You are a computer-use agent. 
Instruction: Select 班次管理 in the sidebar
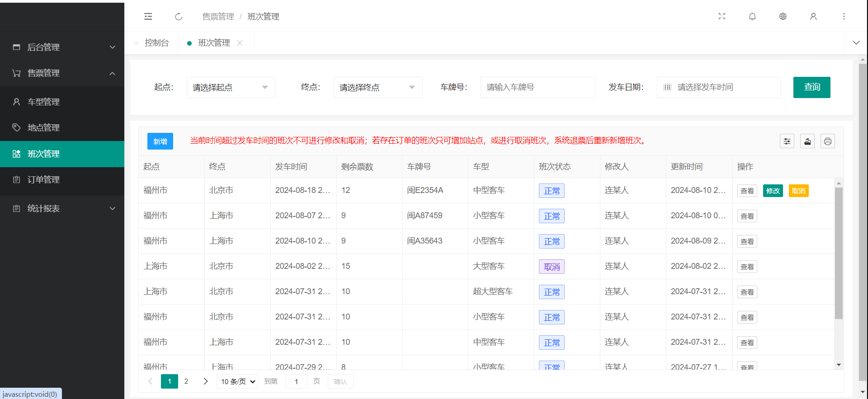point(62,154)
